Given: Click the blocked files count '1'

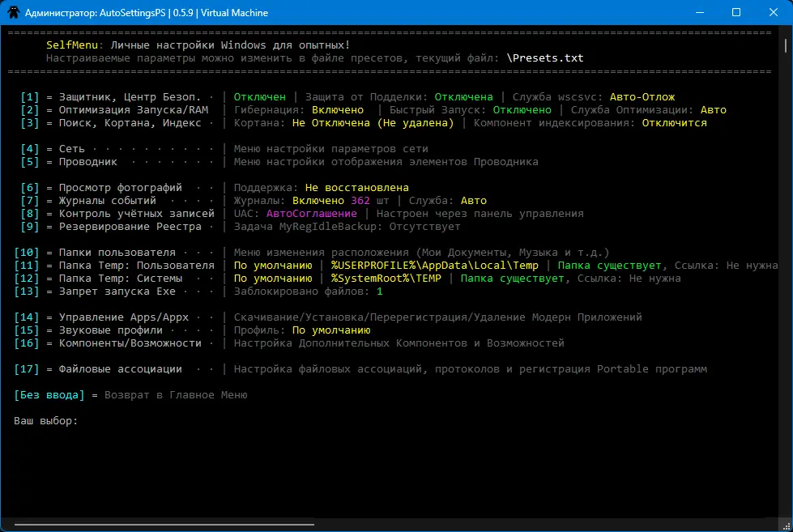Looking at the screenshot, I should (x=379, y=292).
